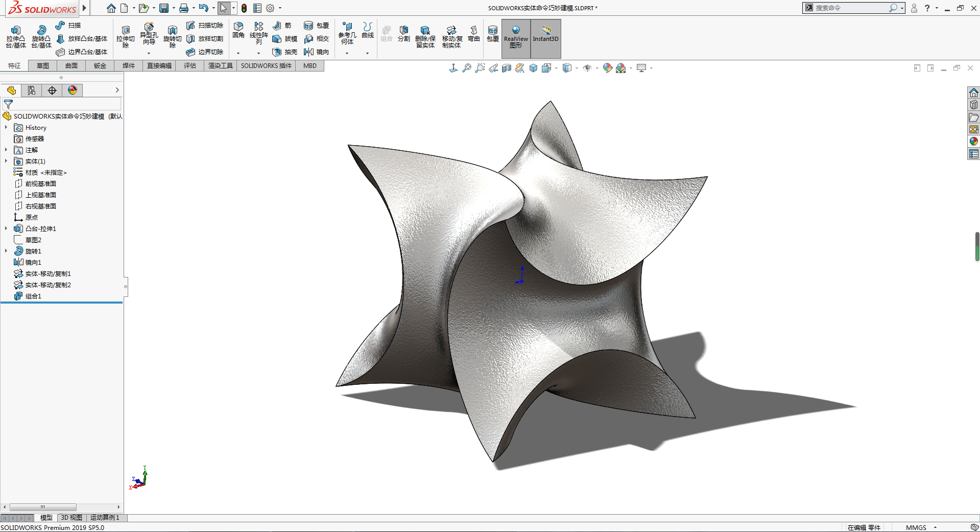Select the Extruded Cut (拉伸切除) tool
Screen dimensions: 980x532
click(x=126, y=37)
